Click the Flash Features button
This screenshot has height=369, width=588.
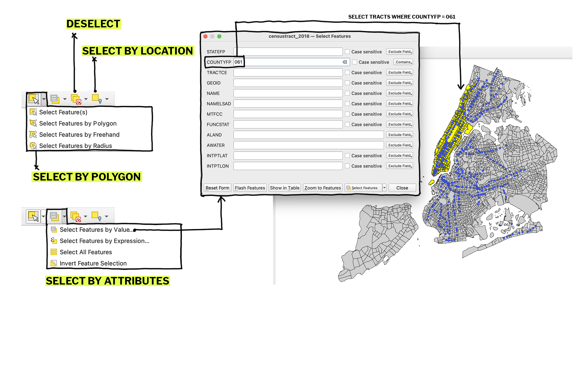pos(250,188)
